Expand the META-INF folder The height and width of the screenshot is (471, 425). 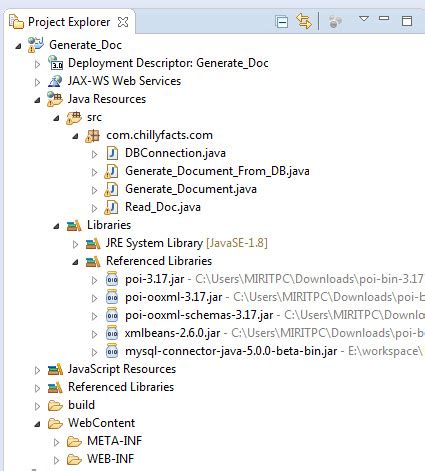point(56,442)
